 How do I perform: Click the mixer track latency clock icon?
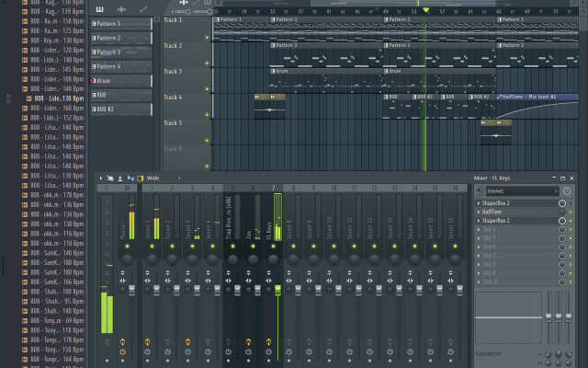(x=567, y=191)
